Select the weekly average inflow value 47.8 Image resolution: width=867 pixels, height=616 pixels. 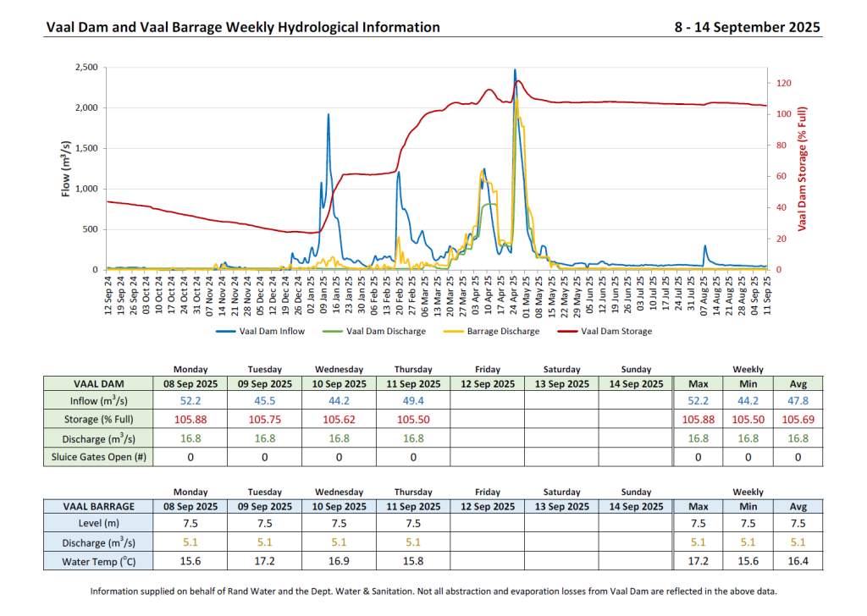point(798,401)
